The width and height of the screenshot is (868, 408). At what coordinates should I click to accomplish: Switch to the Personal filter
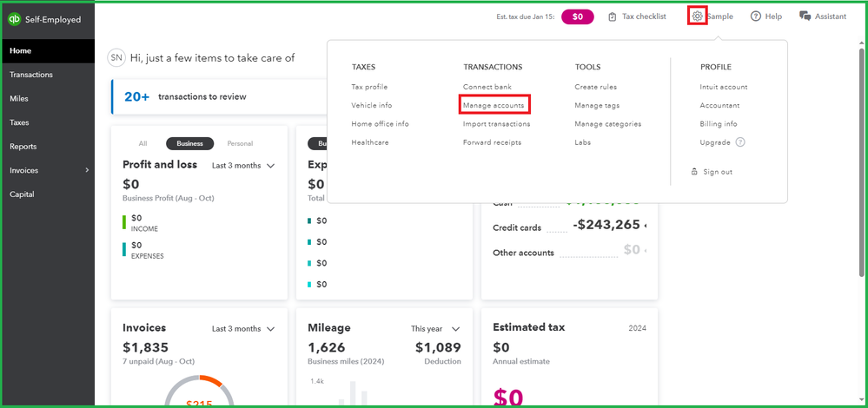click(240, 143)
